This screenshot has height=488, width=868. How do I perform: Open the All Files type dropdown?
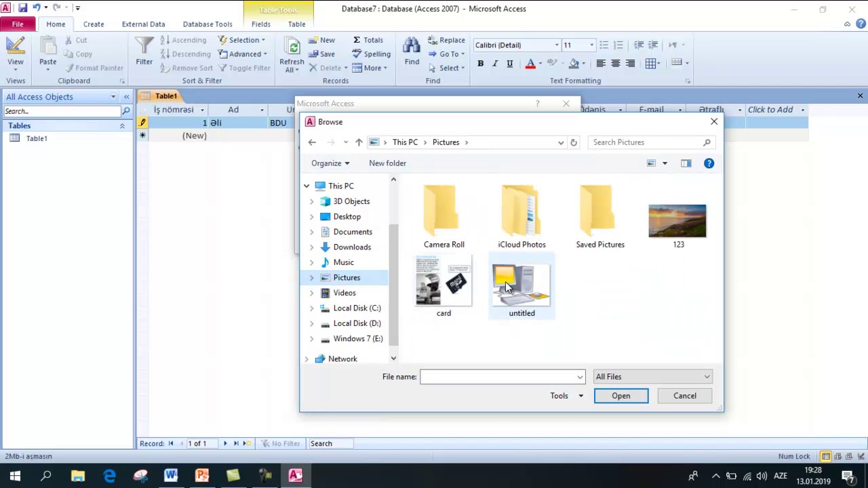coord(652,377)
